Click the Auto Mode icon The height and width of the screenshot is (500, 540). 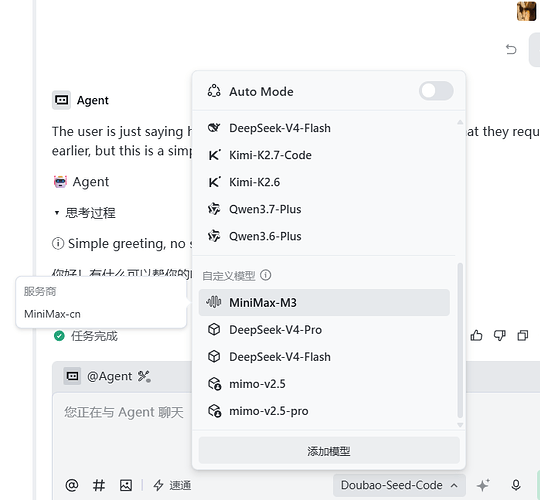tap(214, 91)
